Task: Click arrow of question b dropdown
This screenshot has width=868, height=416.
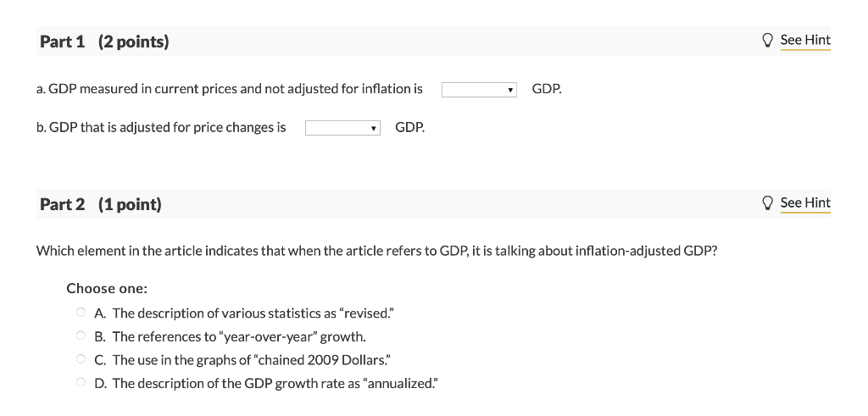Action: click(374, 128)
